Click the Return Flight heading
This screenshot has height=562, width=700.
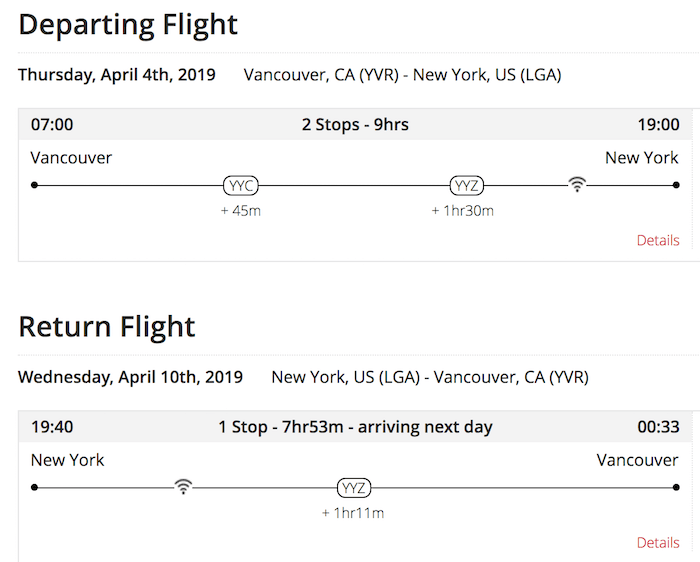pos(107,327)
